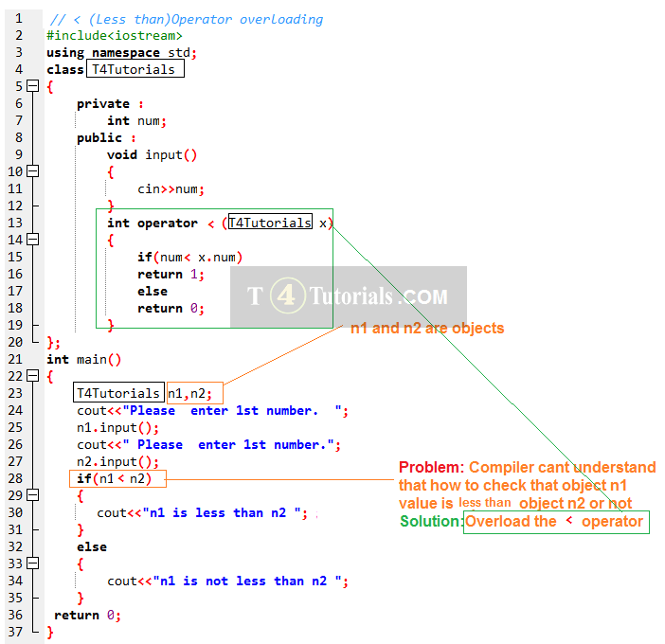Click the 'else' keyword on line 32
Viewport: 665px width, 644px height.
click(92, 547)
